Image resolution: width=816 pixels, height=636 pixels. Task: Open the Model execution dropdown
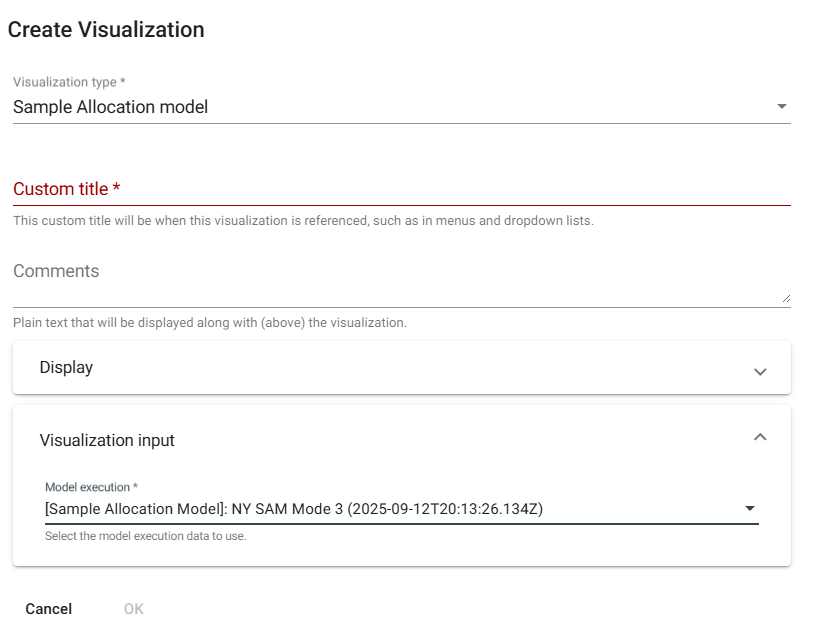tap(402, 508)
